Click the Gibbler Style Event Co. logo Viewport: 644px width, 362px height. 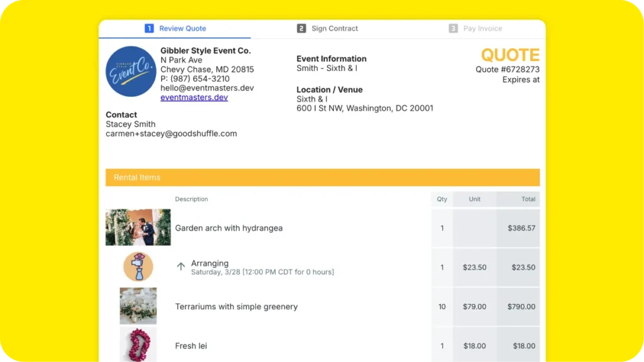tap(131, 72)
